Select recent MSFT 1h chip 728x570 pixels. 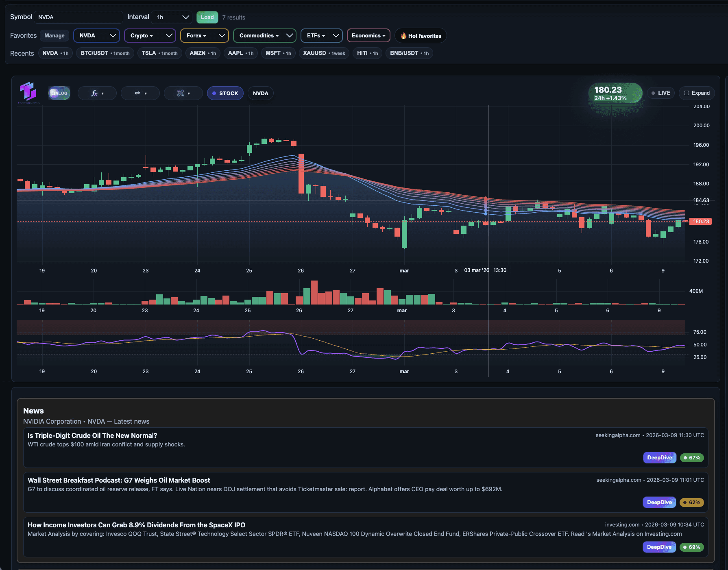click(278, 53)
